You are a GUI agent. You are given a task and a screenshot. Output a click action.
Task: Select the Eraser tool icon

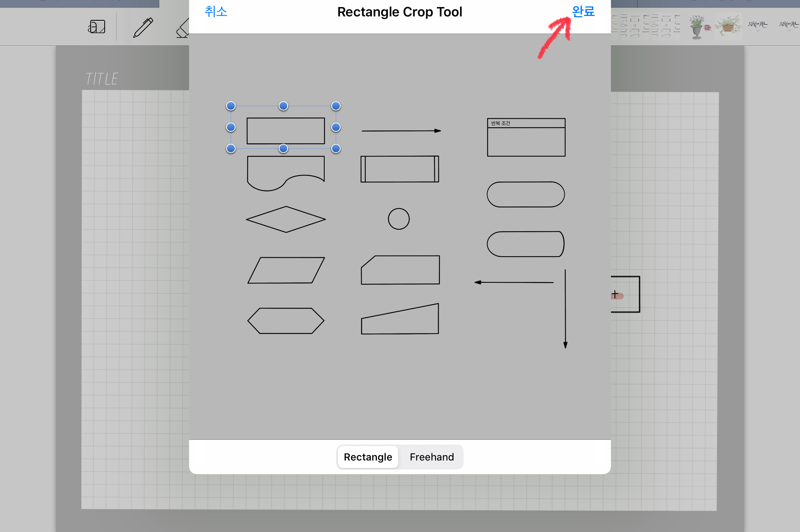[x=183, y=29]
